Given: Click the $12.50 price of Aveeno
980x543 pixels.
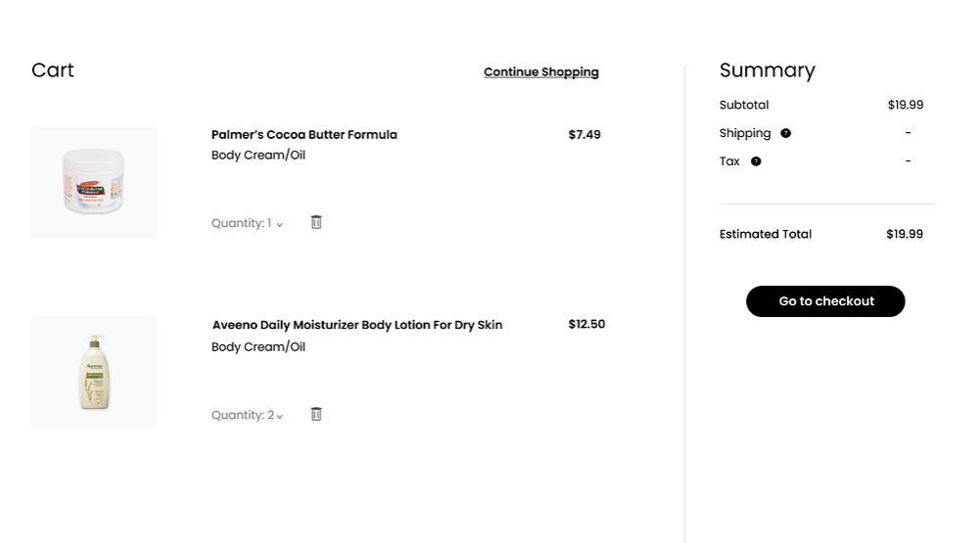Looking at the screenshot, I should (586, 325).
